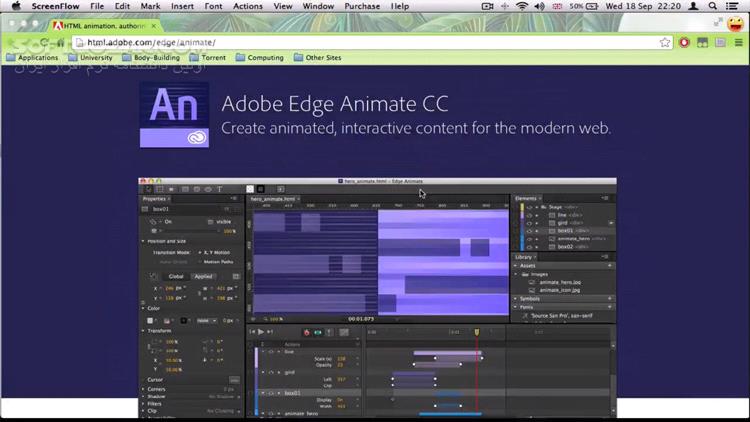
Task: Select the Rounded Rectangle tool in toolbar
Action: (197, 189)
